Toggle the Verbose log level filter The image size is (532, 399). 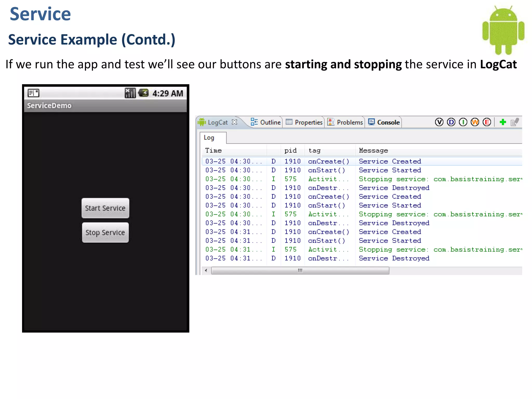coord(439,122)
